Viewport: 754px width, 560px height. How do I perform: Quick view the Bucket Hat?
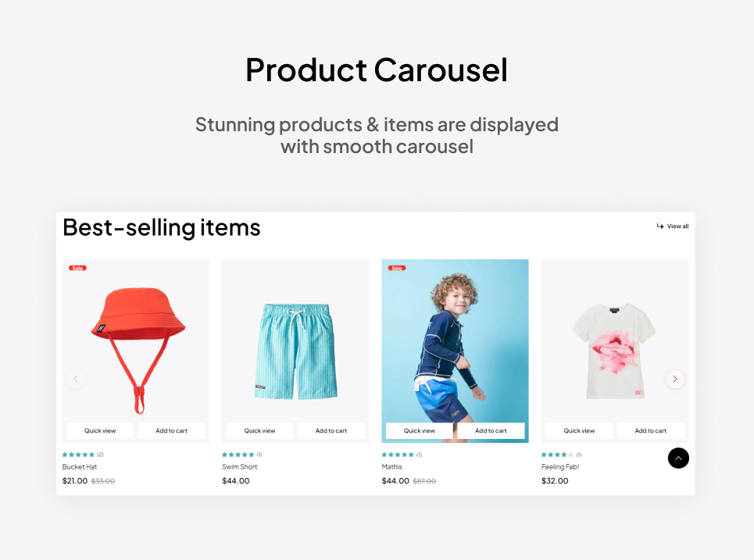click(x=100, y=430)
